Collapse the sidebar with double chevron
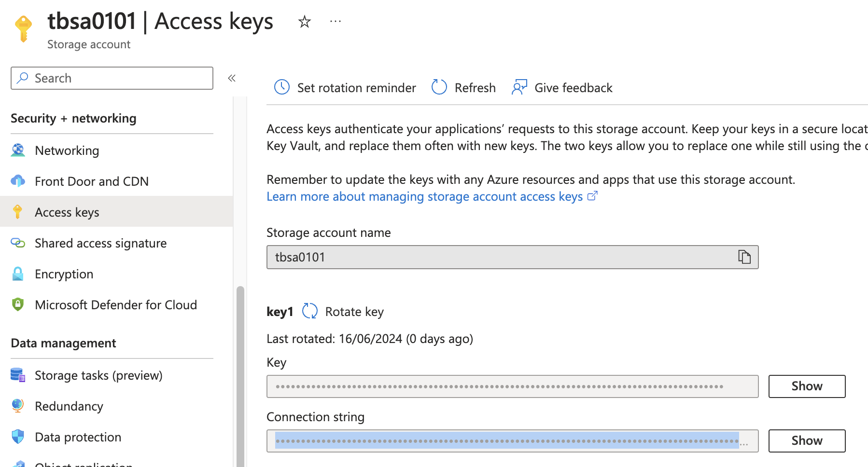 (x=232, y=78)
